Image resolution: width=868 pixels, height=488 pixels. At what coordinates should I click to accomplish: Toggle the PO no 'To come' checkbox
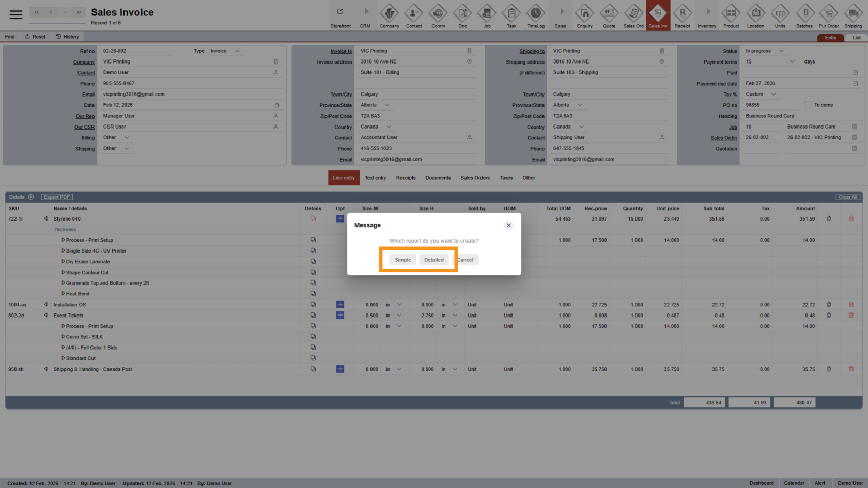coord(808,105)
